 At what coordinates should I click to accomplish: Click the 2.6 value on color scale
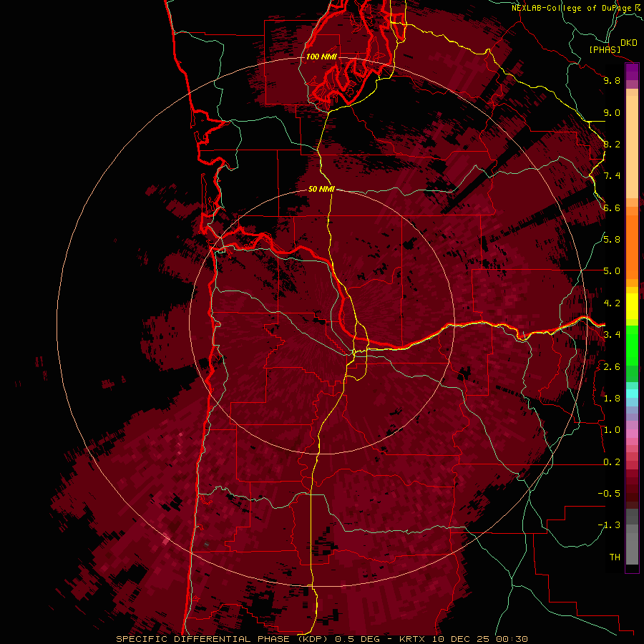(612, 367)
